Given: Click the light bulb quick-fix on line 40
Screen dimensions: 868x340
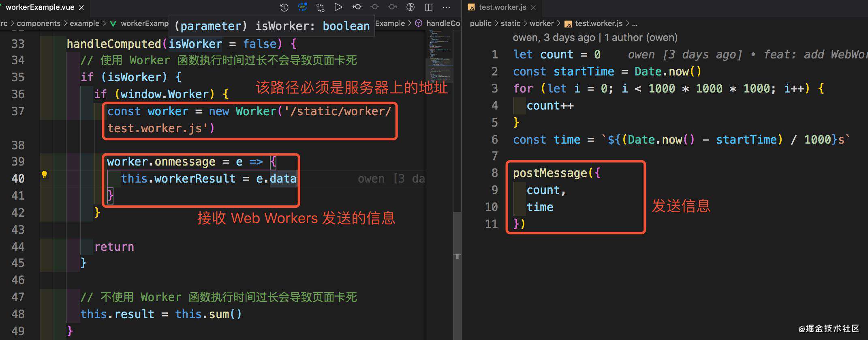Looking at the screenshot, I should pyautogui.click(x=44, y=175).
